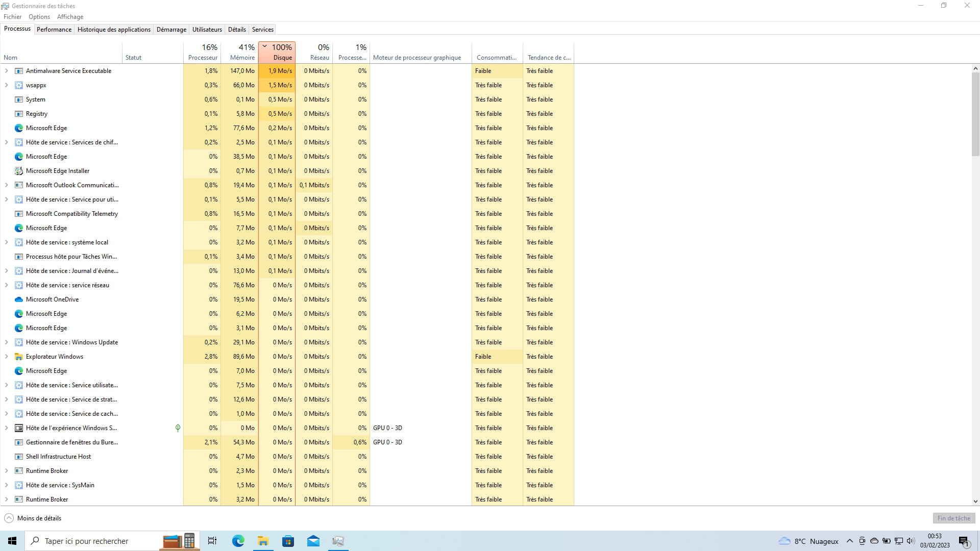980x551 pixels.
Task: Click the Gestionnaire de fenêtres du Bureau icon
Action: pos(19,442)
